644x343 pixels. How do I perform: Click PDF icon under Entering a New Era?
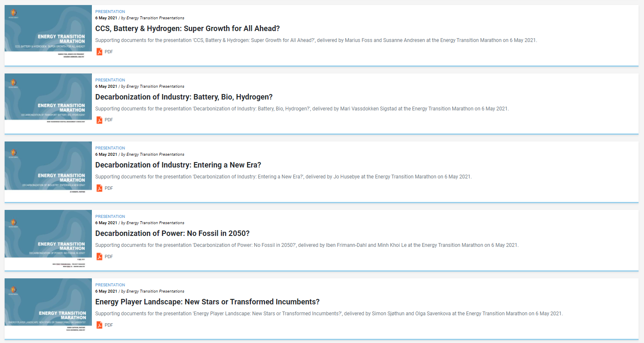99,188
